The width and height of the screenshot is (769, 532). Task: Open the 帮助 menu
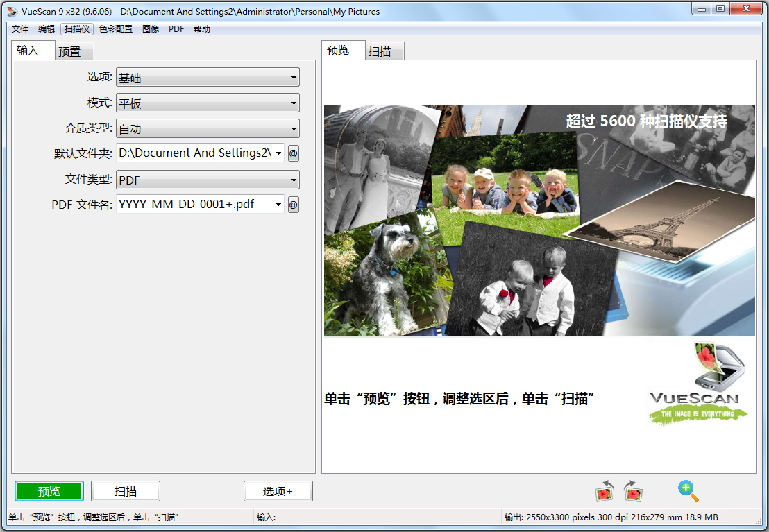[201, 29]
